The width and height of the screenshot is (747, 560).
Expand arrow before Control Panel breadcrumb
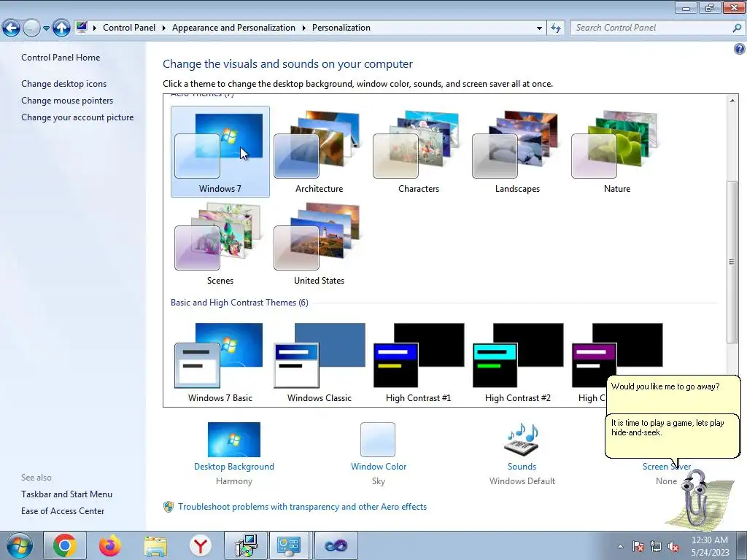(x=94, y=28)
